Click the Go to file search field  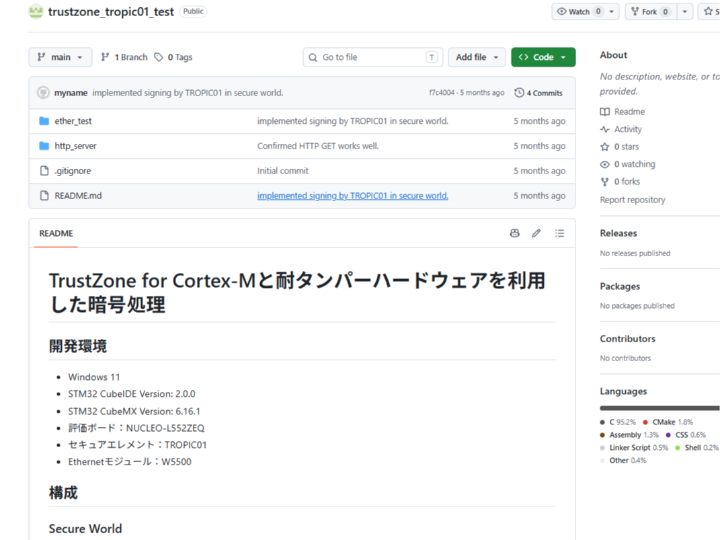[x=373, y=57]
